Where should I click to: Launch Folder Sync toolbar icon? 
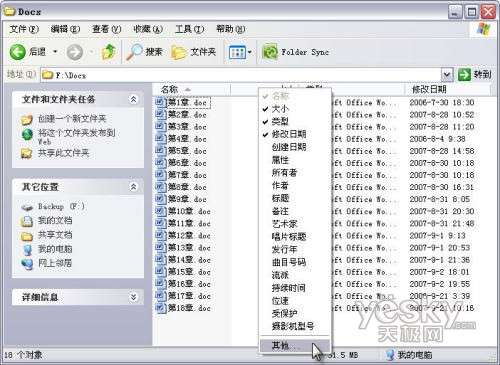point(270,52)
